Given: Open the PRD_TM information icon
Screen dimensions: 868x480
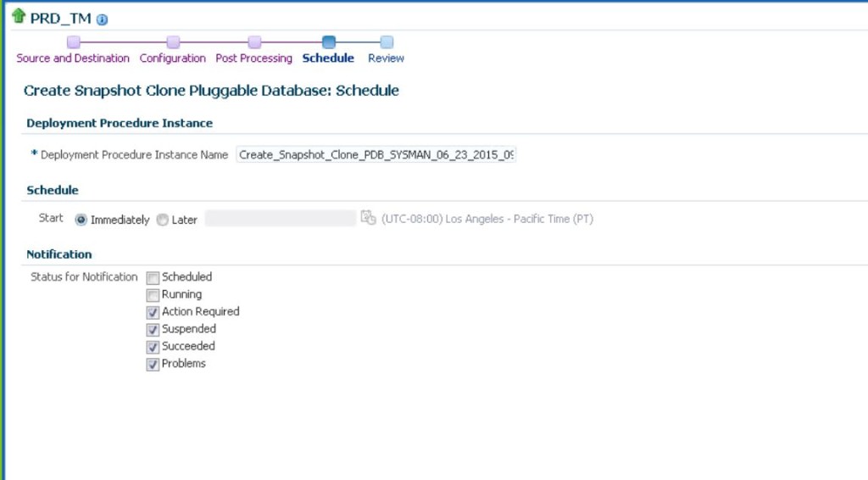Looking at the screenshot, I should pyautogui.click(x=103, y=20).
